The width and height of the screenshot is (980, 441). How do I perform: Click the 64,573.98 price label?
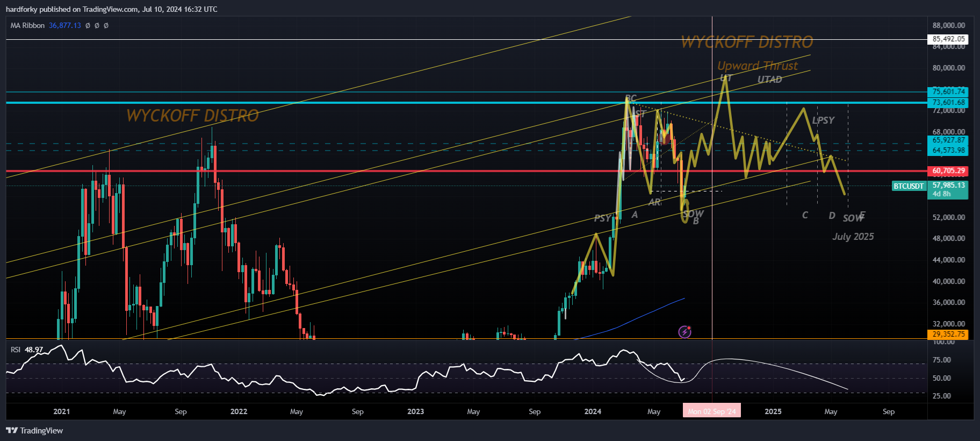948,151
